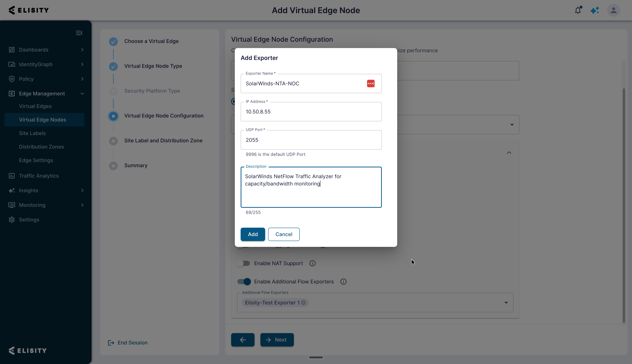Click the Elisity logo at sidebar bottom
This screenshot has height=364, width=632.
click(27, 350)
